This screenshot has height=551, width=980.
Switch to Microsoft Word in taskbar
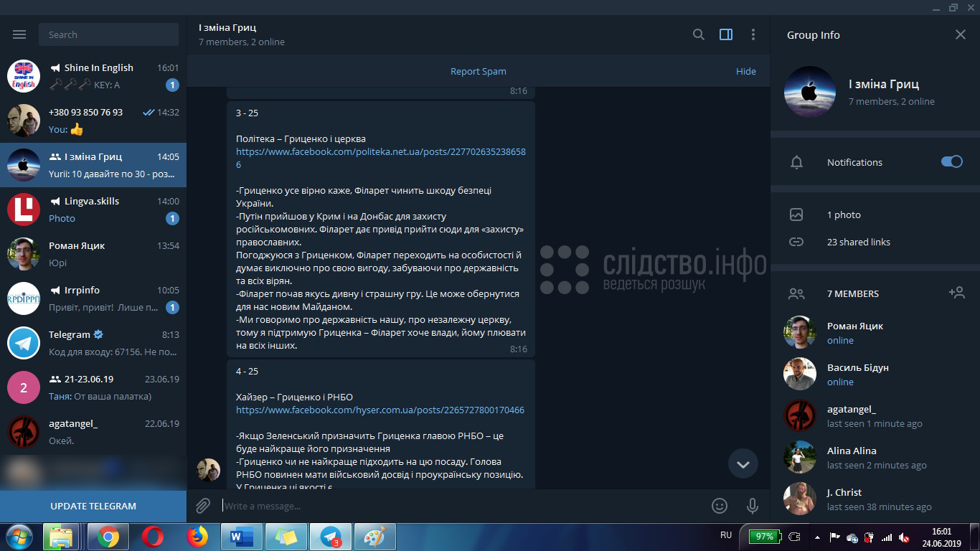coord(241,537)
